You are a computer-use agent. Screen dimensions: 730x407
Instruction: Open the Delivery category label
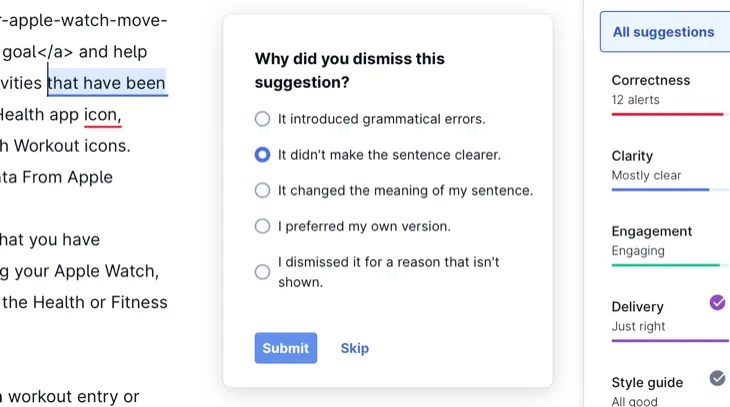[637, 307]
